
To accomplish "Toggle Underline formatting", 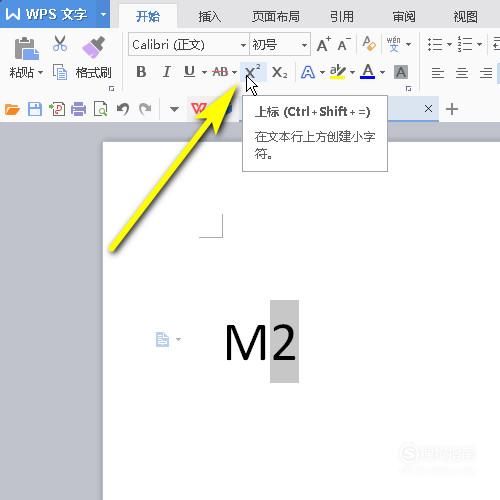I will coord(189,72).
